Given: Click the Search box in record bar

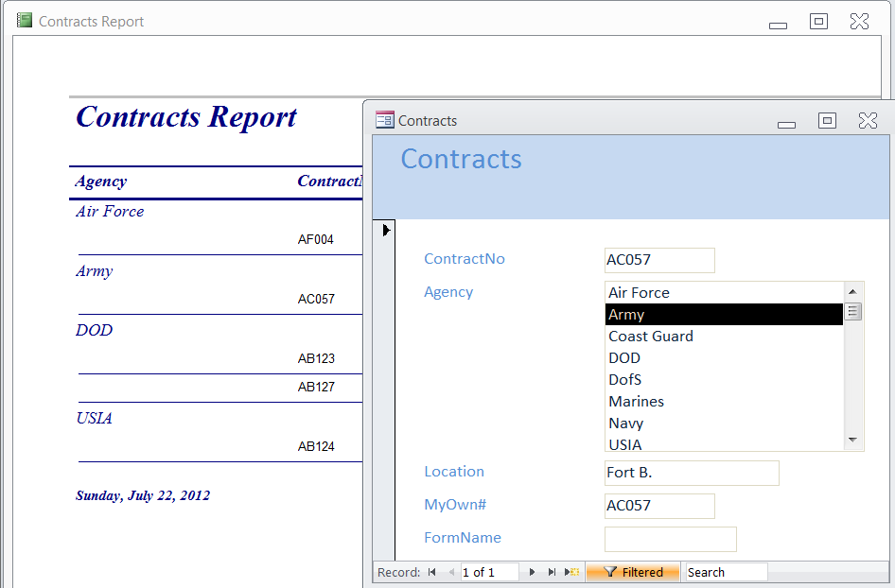Looking at the screenshot, I should [x=725, y=572].
